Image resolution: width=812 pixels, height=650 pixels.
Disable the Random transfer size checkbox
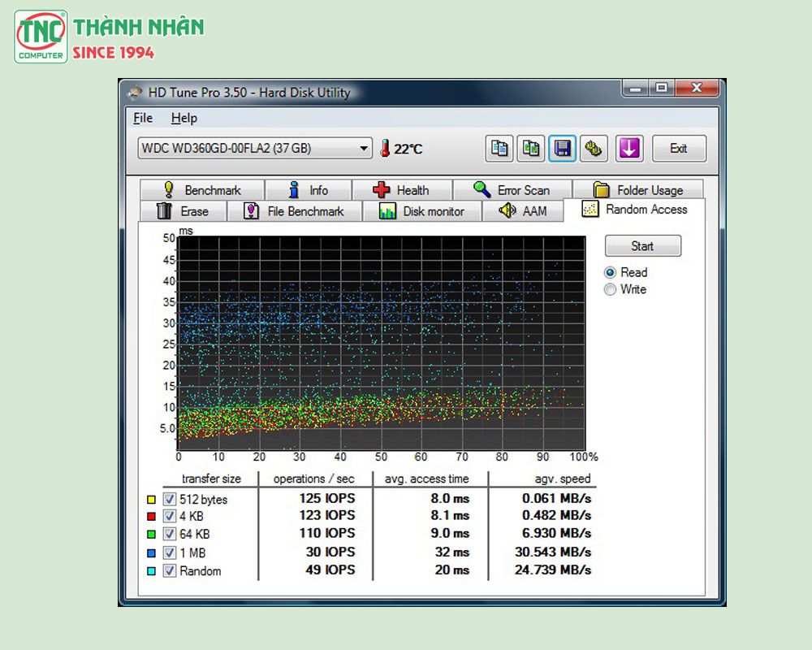(170, 570)
